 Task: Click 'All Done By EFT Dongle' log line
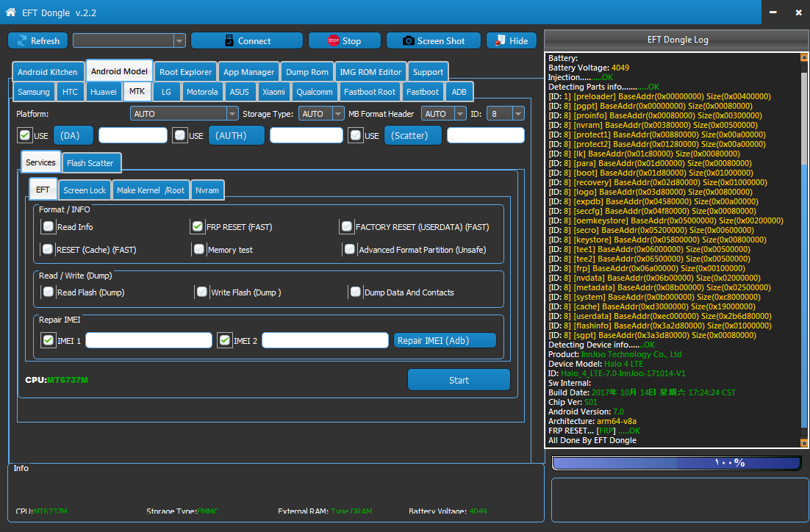(x=592, y=441)
